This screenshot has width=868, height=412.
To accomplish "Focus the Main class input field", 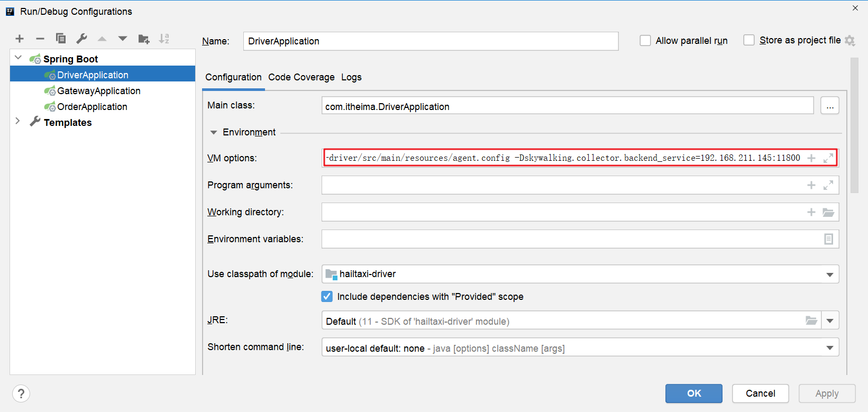I will [568, 106].
